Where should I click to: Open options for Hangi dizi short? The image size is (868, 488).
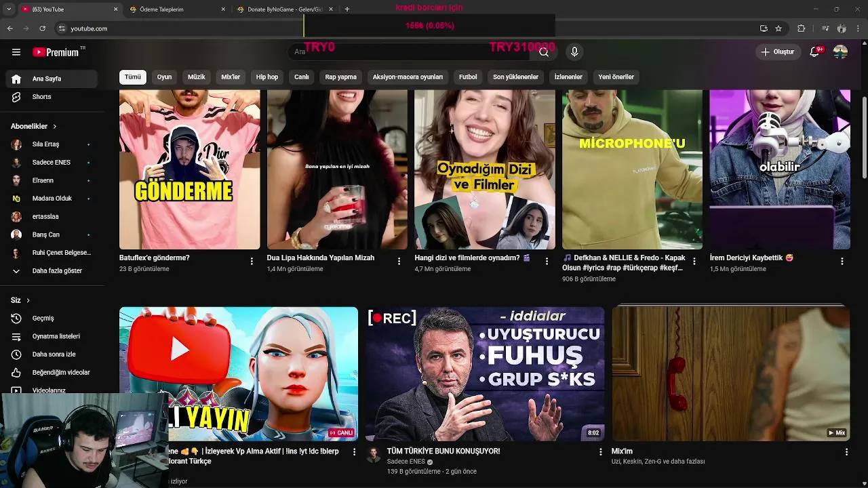(x=547, y=261)
